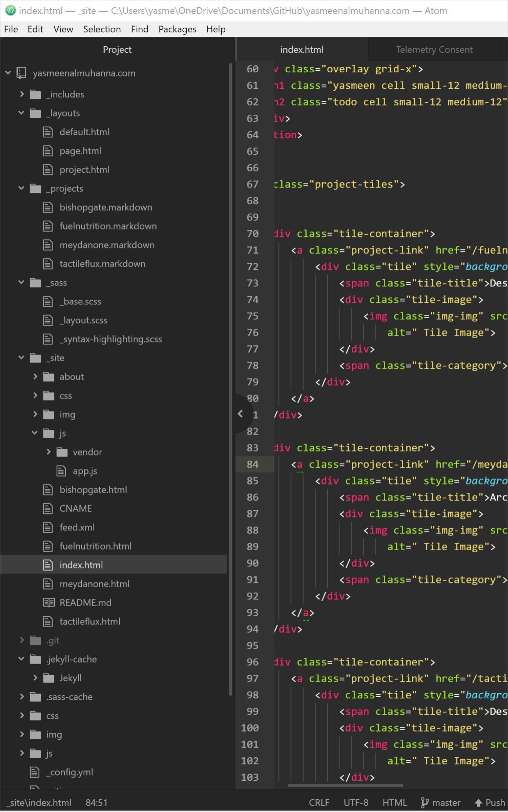Collapse the _layouts folder chevron

click(x=22, y=113)
